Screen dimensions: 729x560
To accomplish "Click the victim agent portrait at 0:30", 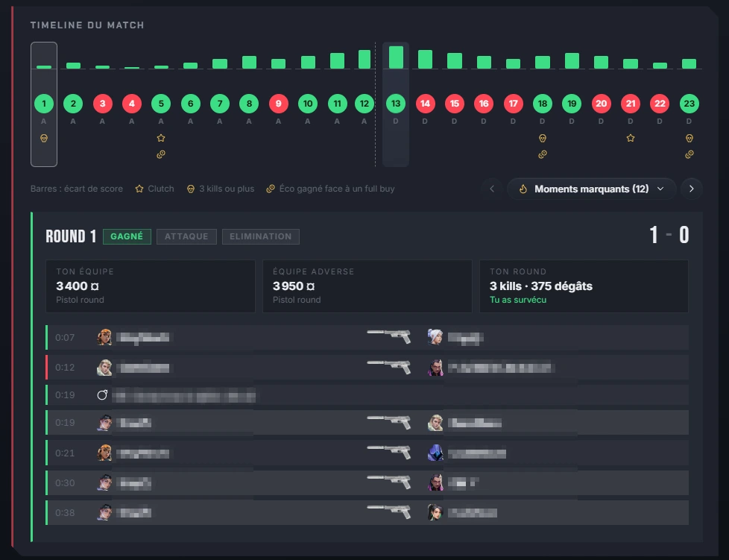I will click(435, 482).
